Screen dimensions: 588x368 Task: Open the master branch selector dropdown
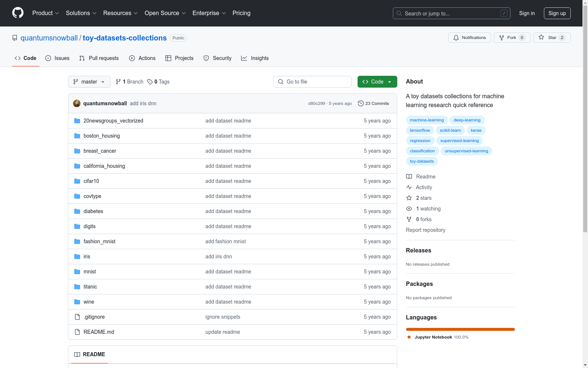tap(89, 82)
